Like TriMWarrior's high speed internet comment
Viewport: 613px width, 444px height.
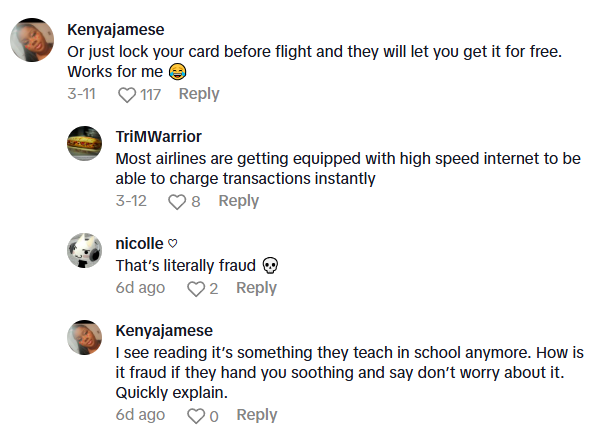pos(176,202)
